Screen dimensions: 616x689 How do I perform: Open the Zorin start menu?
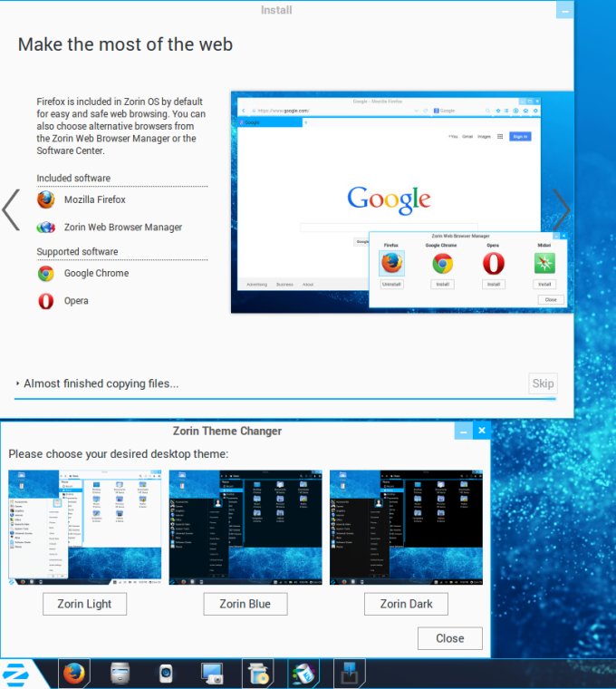pos(15,674)
